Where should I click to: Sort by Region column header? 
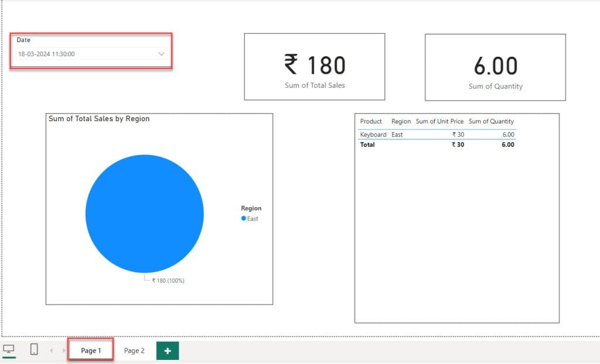click(x=401, y=121)
